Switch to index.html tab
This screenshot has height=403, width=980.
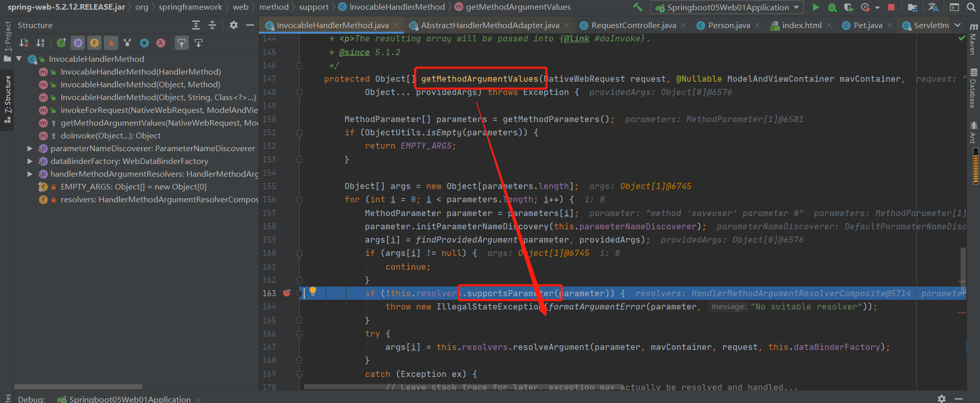[802, 25]
